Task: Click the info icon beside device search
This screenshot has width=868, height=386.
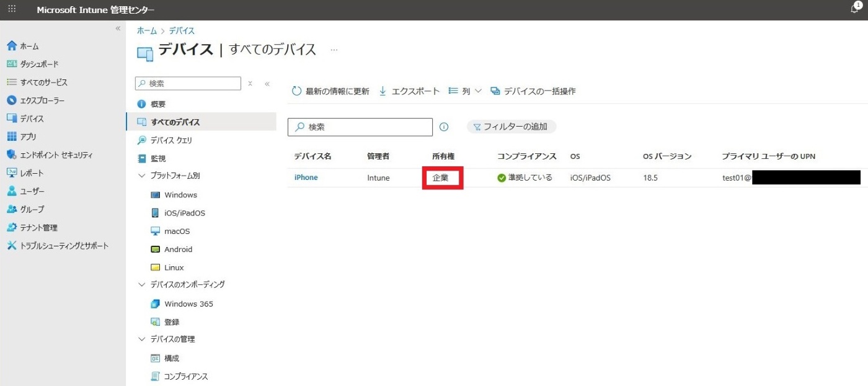Action: [444, 127]
